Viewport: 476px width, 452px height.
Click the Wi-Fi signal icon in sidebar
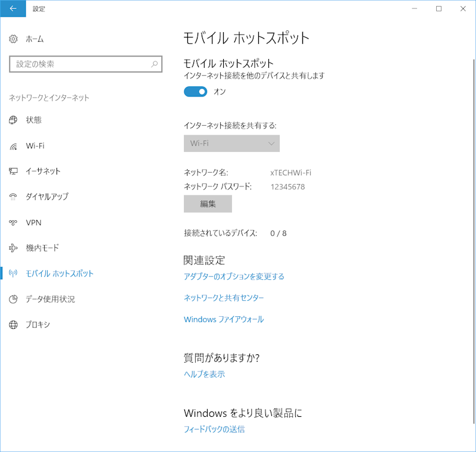(x=14, y=146)
